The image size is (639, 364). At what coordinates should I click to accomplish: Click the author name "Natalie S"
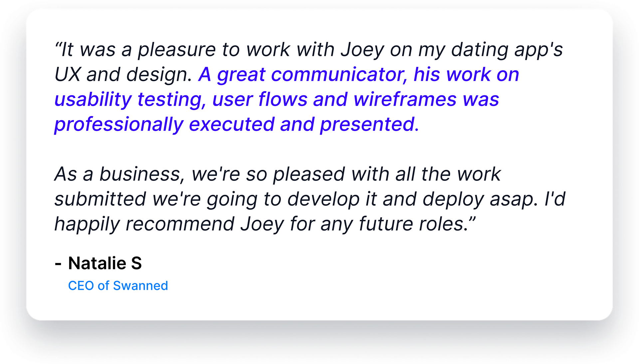[105, 263]
